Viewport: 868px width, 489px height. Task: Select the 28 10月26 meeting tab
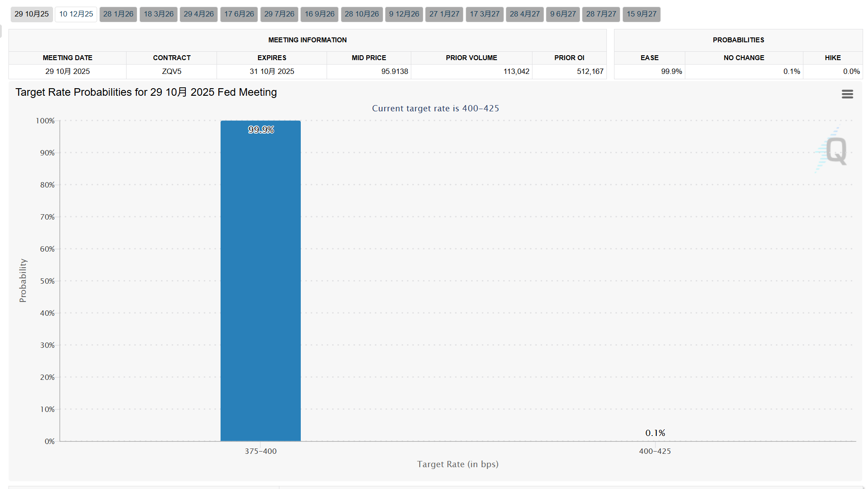[362, 14]
